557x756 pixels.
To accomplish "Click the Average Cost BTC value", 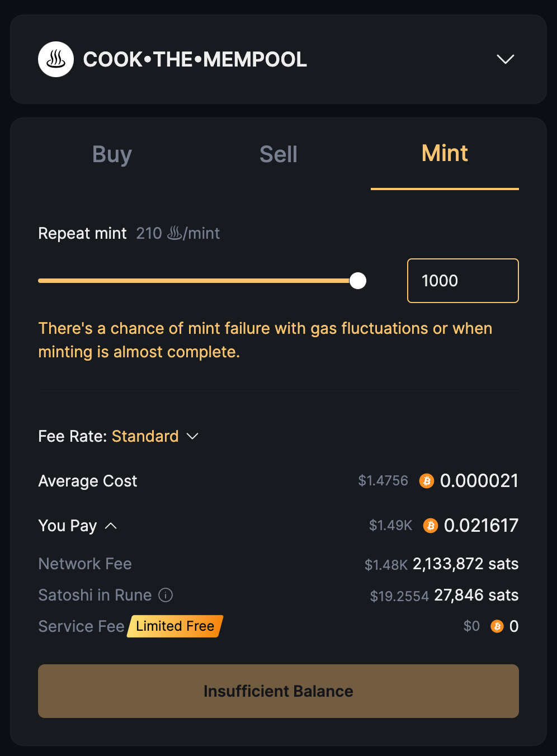I will coord(479,481).
